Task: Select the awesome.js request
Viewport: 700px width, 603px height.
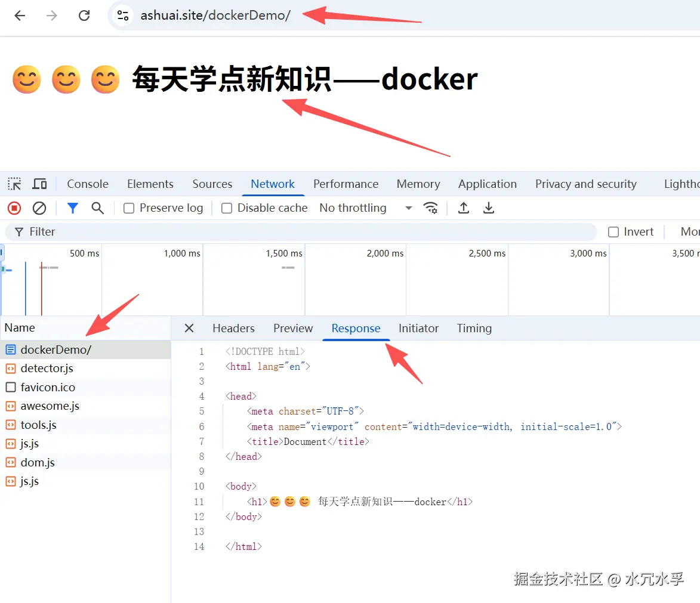Action: coord(85,406)
